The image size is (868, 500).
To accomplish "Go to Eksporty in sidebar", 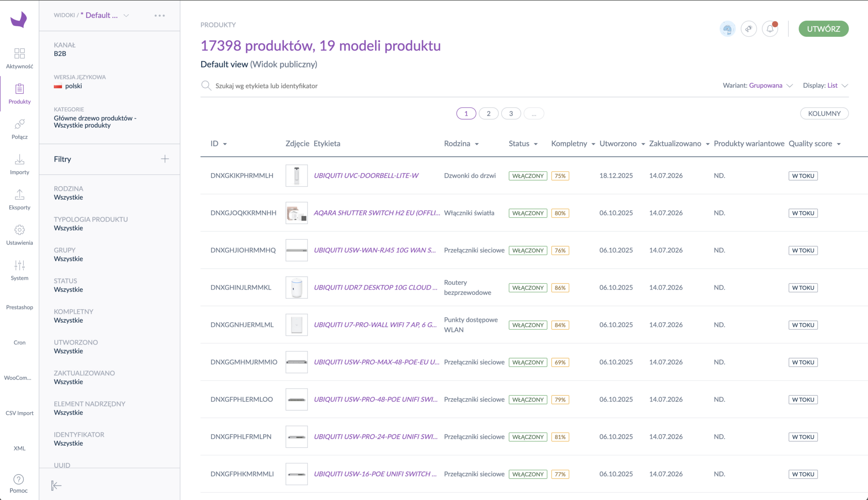I will [x=19, y=200].
